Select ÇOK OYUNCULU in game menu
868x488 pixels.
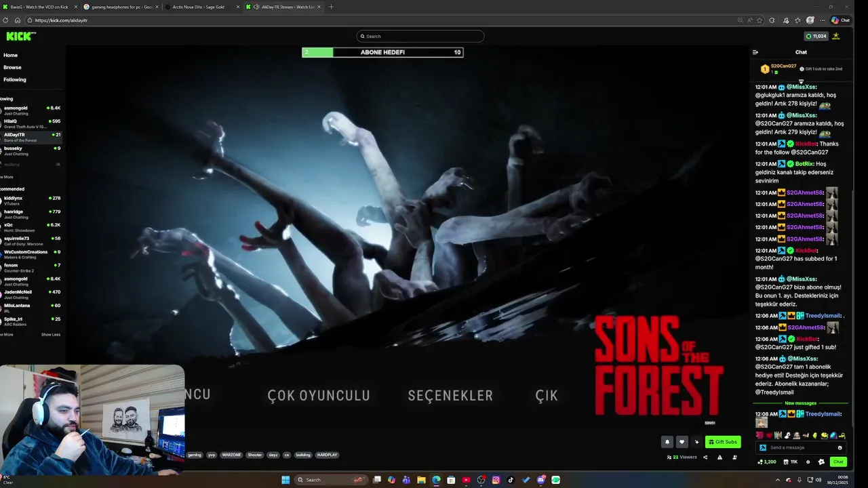(319, 395)
